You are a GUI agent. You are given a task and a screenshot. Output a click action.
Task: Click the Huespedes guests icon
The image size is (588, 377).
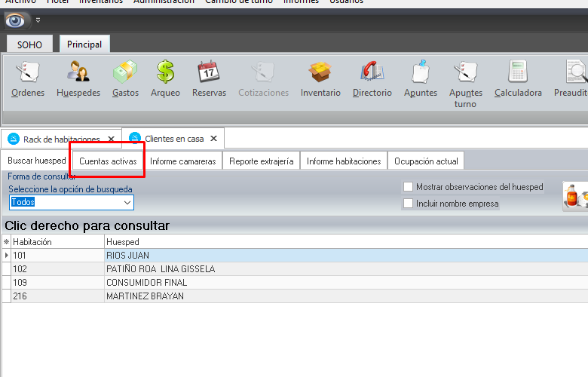78,74
